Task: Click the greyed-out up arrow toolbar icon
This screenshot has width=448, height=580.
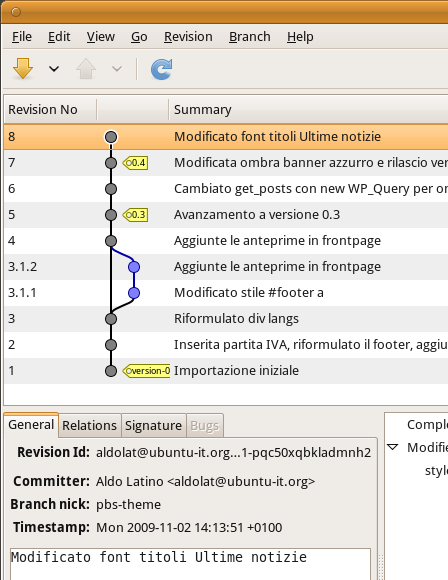Action: point(86,68)
